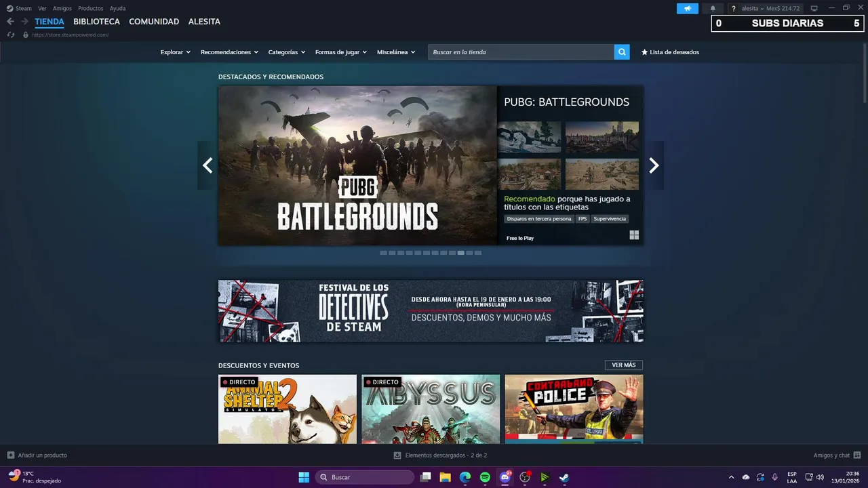Open Spotify from the taskbar
The image size is (868, 488).
coord(485,477)
